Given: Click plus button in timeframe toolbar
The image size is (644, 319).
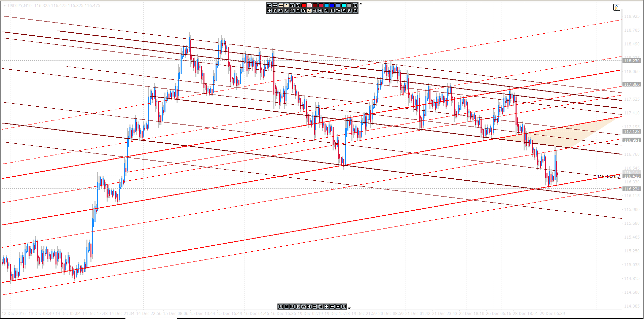Looking at the screenshot, I should click(327, 307).
